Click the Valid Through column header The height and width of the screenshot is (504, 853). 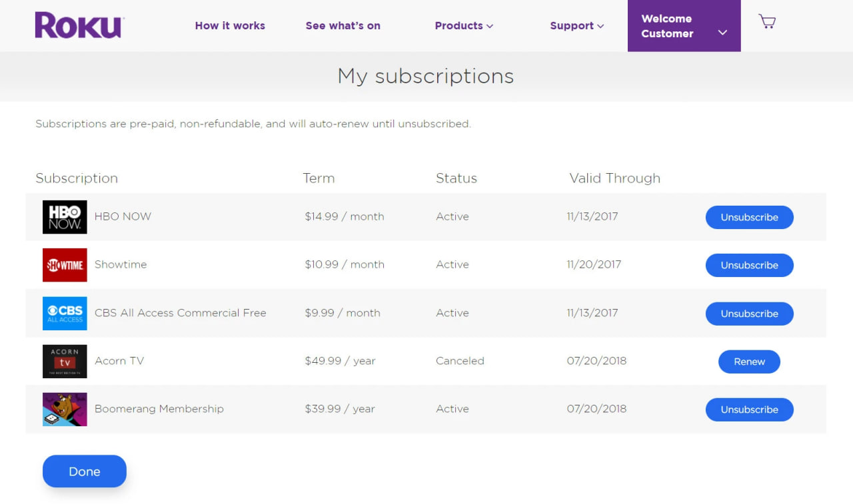[614, 178]
